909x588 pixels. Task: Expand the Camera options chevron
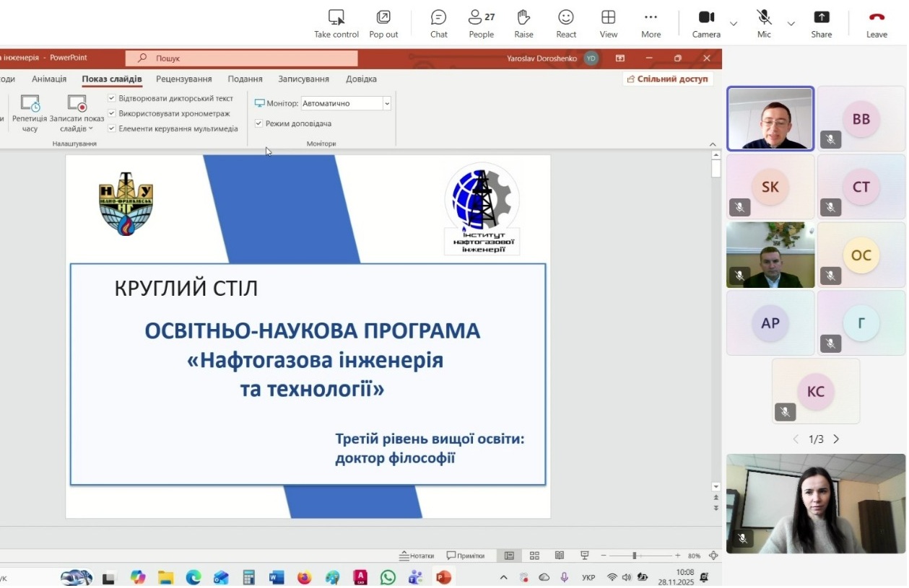tap(733, 22)
